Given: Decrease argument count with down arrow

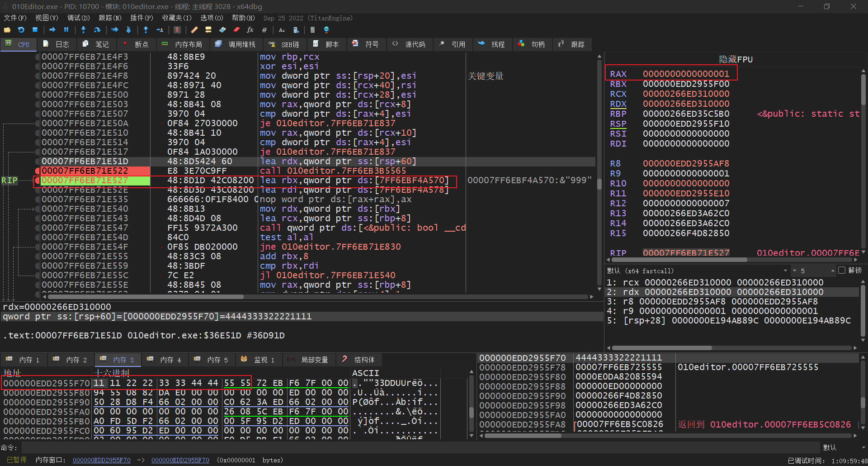Looking at the screenshot, I should (794, 271).
